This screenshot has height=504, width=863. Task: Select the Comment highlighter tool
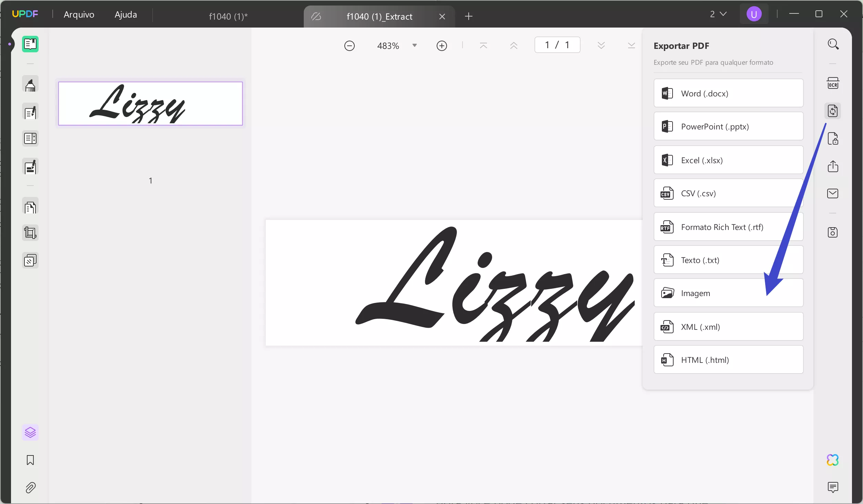30,85
